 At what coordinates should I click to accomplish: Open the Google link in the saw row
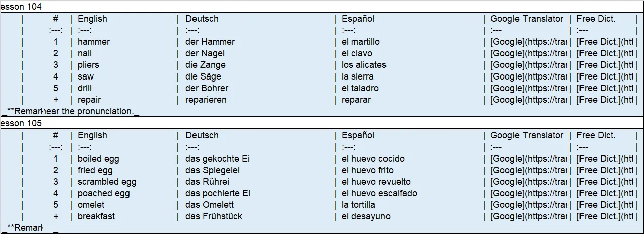tap(529, 76)
